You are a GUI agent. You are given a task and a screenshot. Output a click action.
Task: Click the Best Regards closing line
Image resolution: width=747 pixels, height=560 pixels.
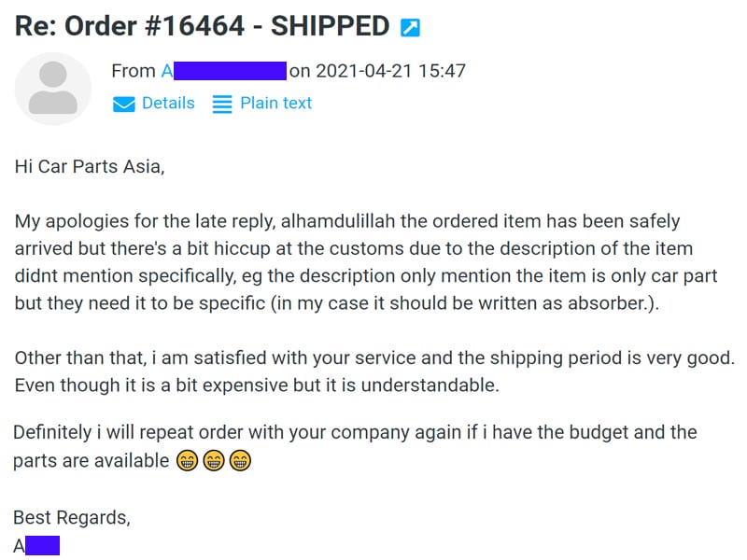click(x=72, y=518)
